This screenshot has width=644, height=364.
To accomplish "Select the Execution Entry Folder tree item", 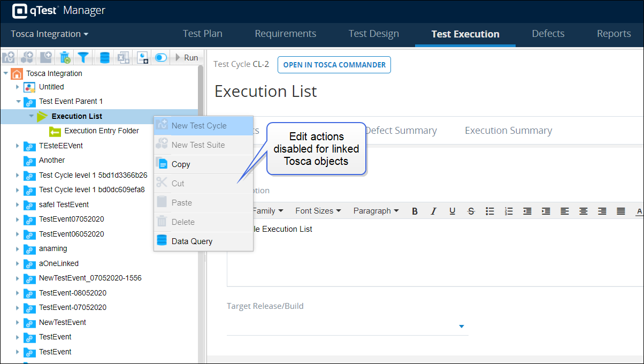I will (102, 131).
